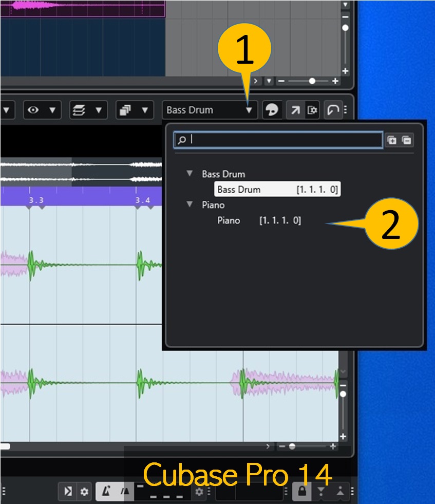
Task: Click right arrow of sample editor horizontal scrollbar
Action: point(268,446)
